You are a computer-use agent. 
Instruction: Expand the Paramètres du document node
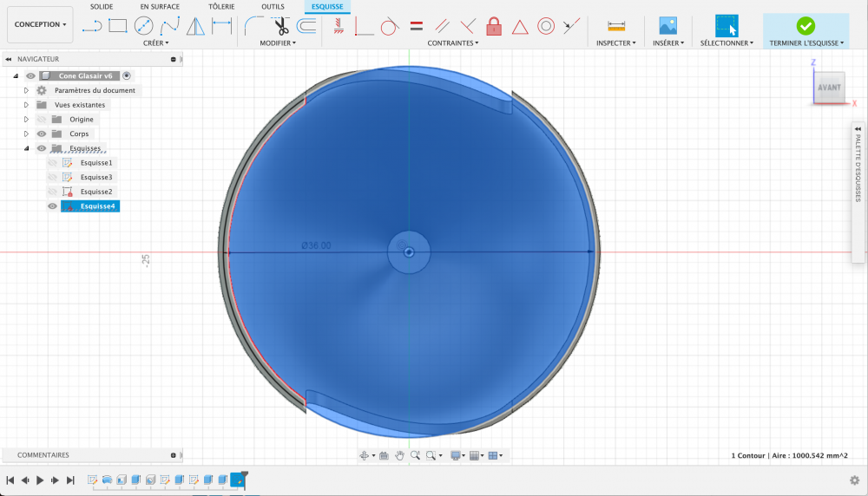tap(27, 90)
